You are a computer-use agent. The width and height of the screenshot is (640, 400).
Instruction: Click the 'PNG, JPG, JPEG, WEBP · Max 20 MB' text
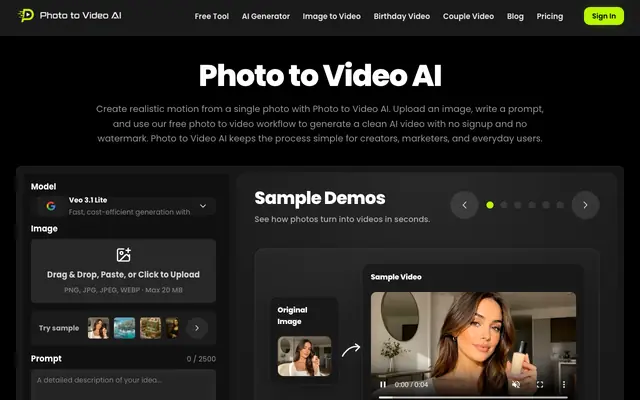(x=123, y=290)
